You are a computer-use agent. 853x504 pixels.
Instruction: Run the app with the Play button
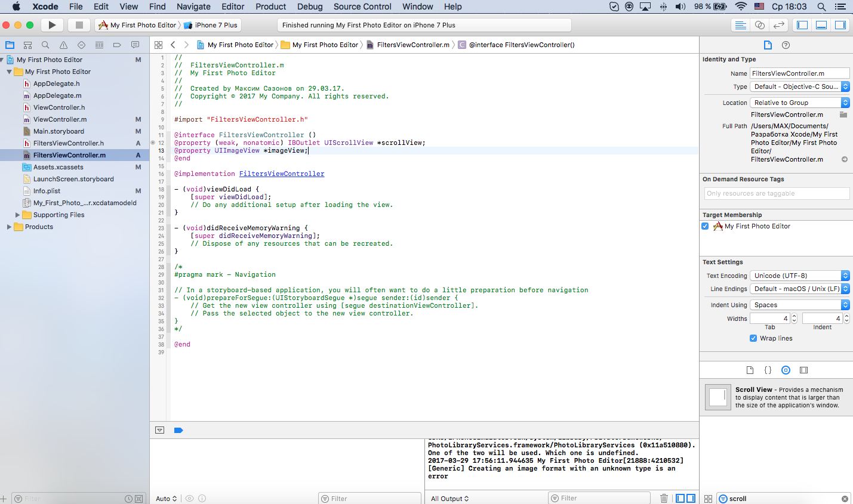[52, 25]
